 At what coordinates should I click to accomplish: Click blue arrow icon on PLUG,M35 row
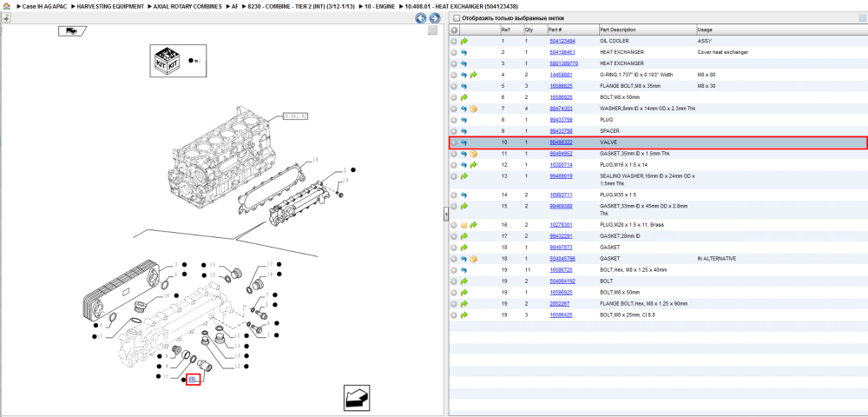(464, 195)
